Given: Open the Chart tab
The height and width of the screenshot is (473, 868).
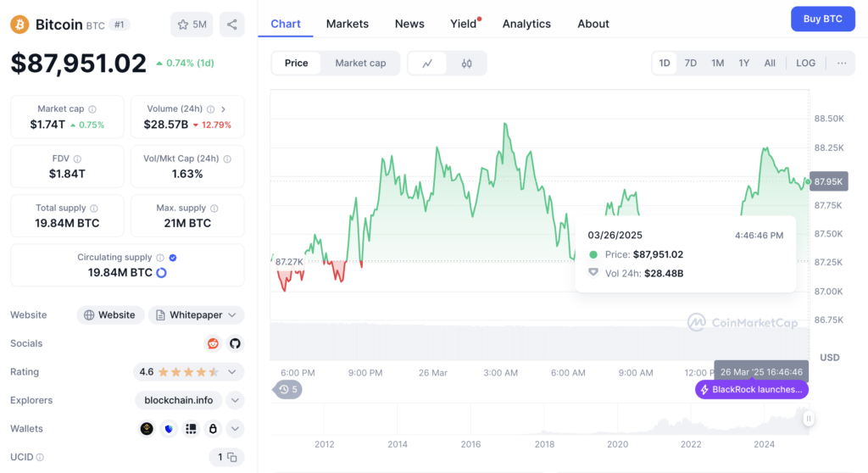Looking at the screenshot, I should point(286,24).
